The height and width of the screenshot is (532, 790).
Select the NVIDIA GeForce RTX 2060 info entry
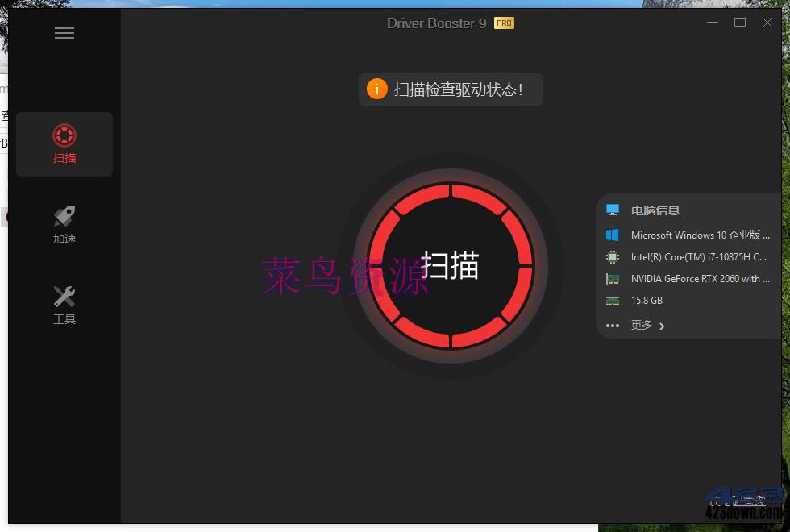coord(700,278)
